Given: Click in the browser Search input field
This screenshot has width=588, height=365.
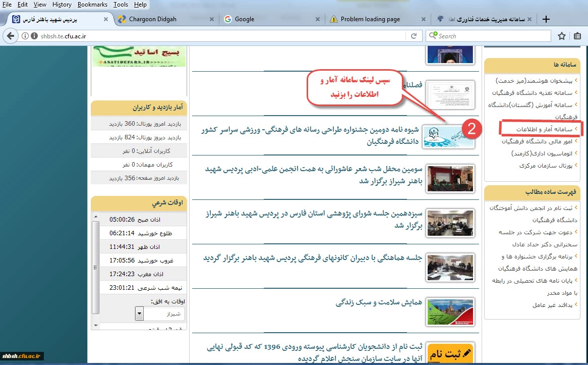Looking at the screenshot, I should click(x=492, y=36).
